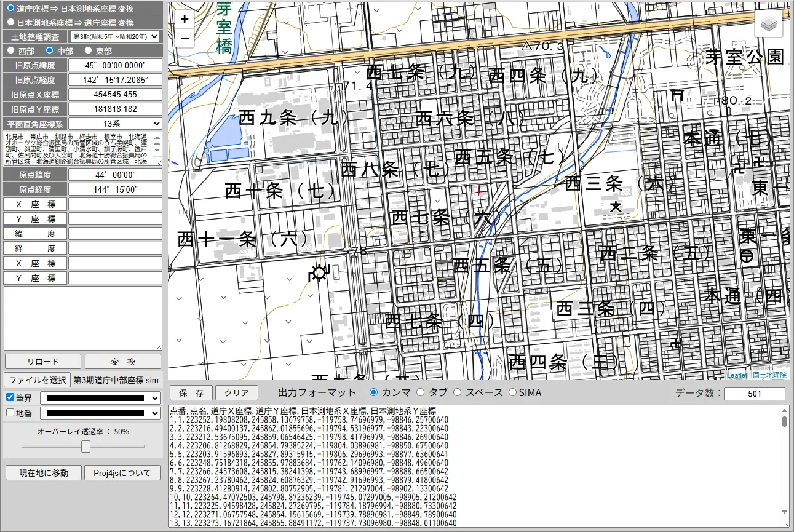Zoom in the map with plus button
794x532 pixels.
(185, 19)
